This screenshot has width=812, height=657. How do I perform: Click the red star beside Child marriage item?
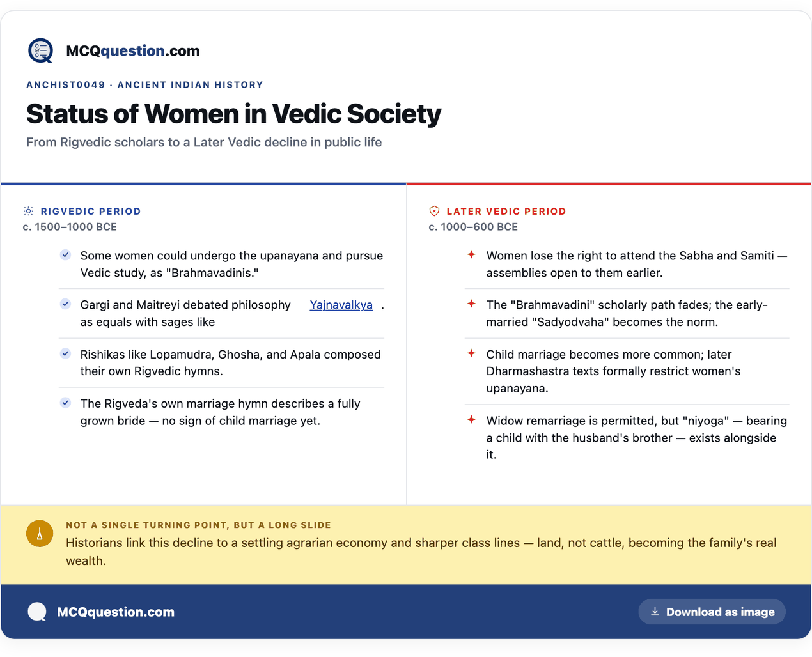click(x=471, y=353)
